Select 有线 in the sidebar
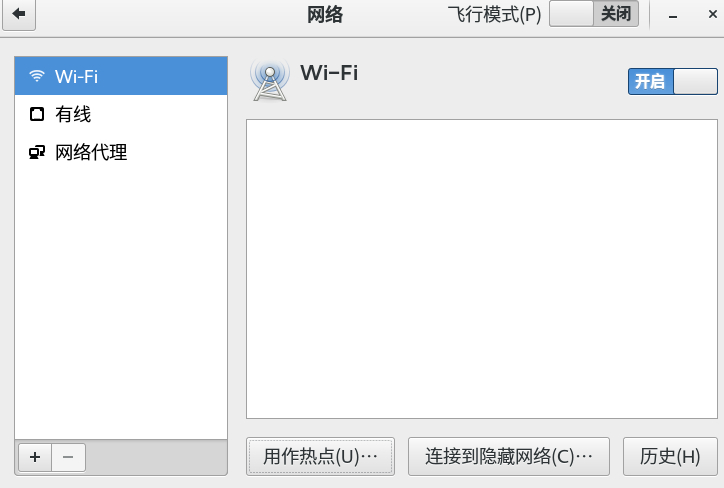Screen dimensions: 724x488 click(73, 115)
